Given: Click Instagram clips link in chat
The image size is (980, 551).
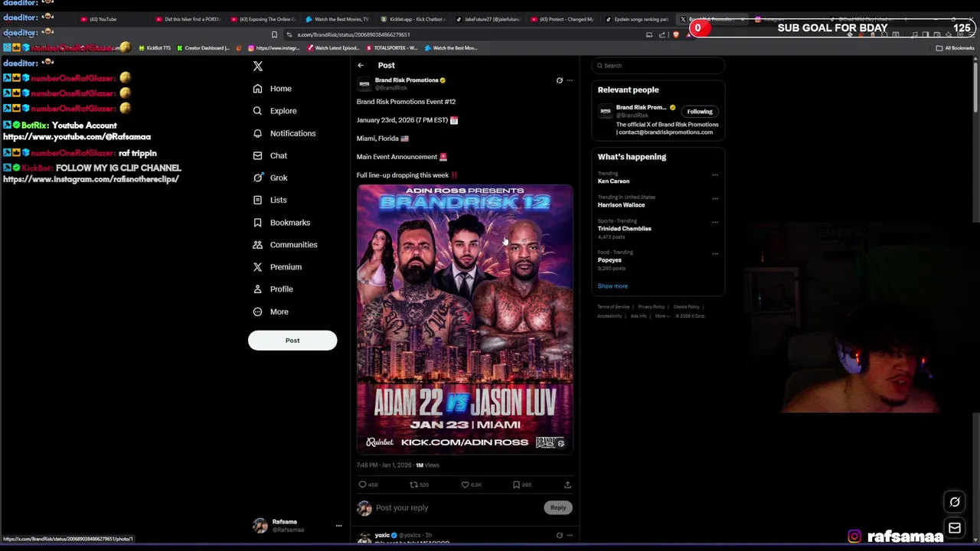Looking at the screenshot, I should (x=91, y=179).
